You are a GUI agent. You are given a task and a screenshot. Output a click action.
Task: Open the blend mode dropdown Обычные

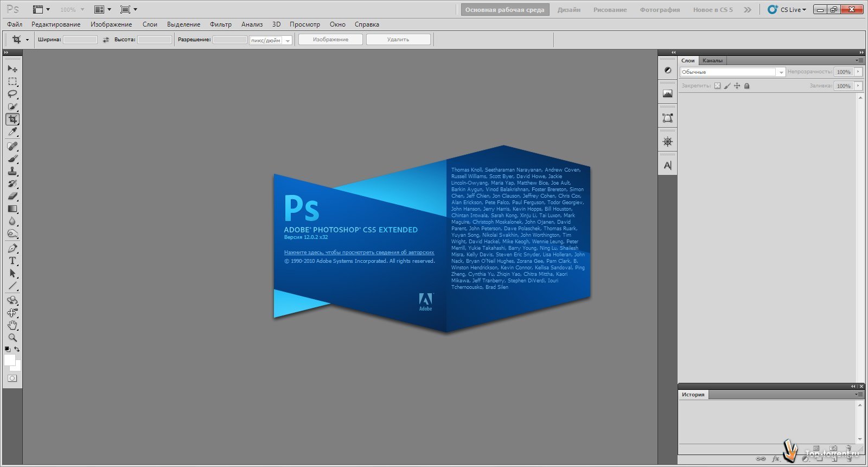pyautogui.click(x=732, y=72)
